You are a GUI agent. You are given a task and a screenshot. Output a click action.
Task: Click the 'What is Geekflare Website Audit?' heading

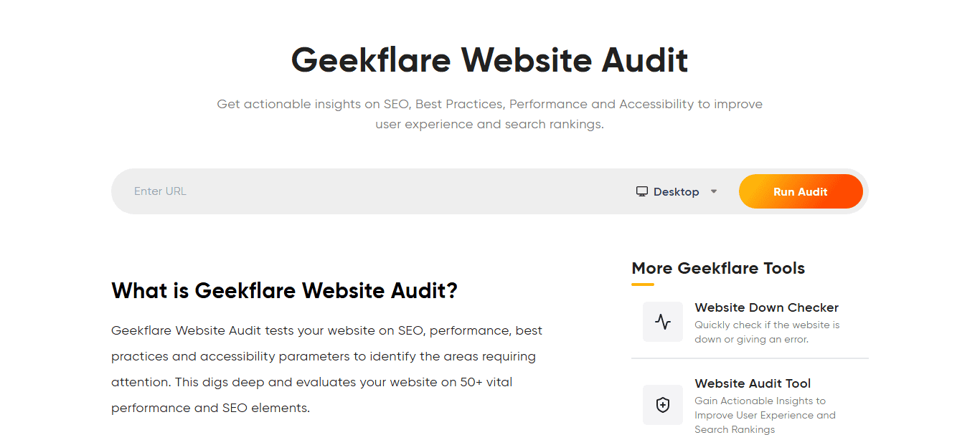284,291
